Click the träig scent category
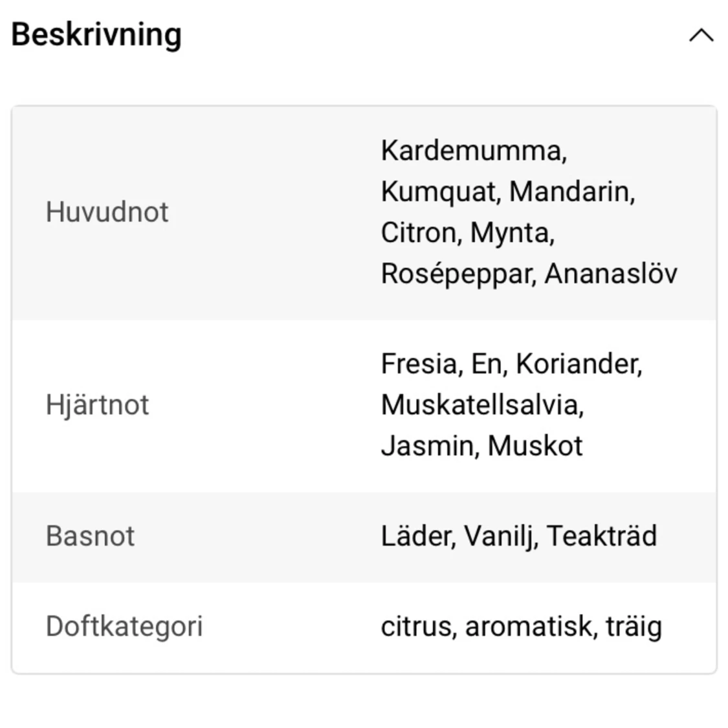 (x=634, y=626)
